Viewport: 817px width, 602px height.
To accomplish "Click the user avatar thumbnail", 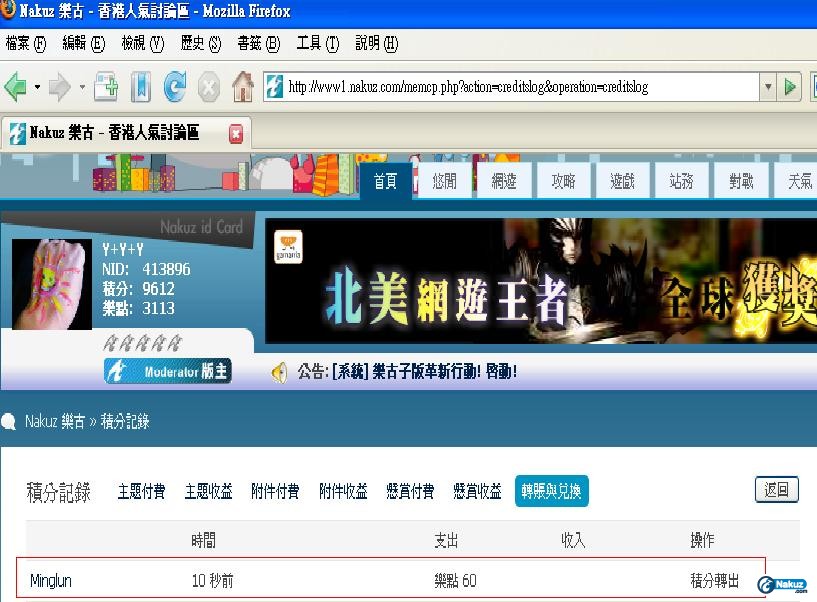I will click(52, 285).
